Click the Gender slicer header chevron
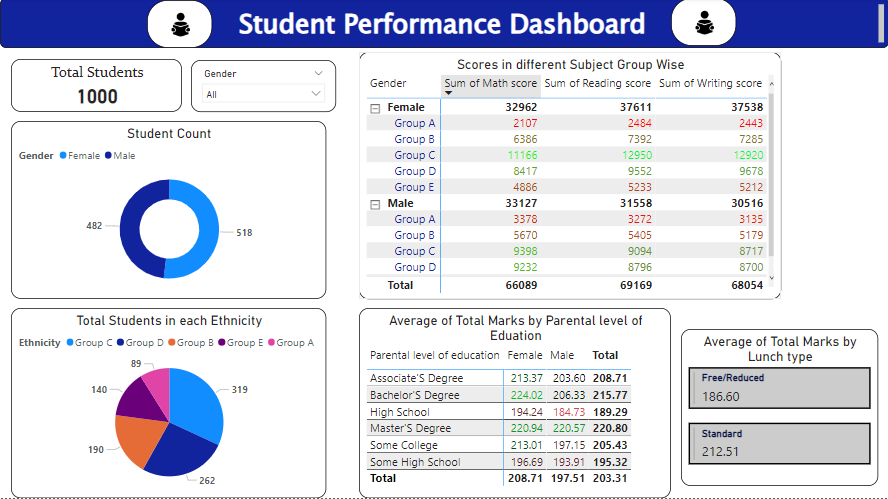 [318, 73]
